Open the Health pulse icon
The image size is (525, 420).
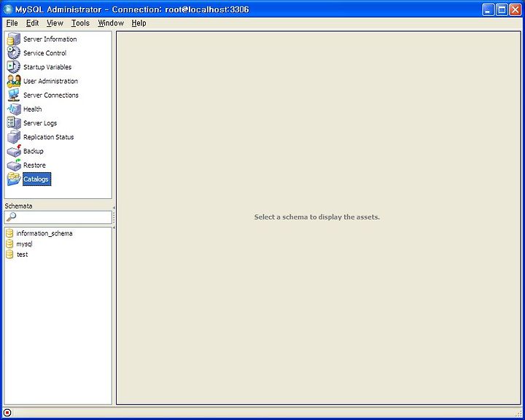[x=14, y=109]
